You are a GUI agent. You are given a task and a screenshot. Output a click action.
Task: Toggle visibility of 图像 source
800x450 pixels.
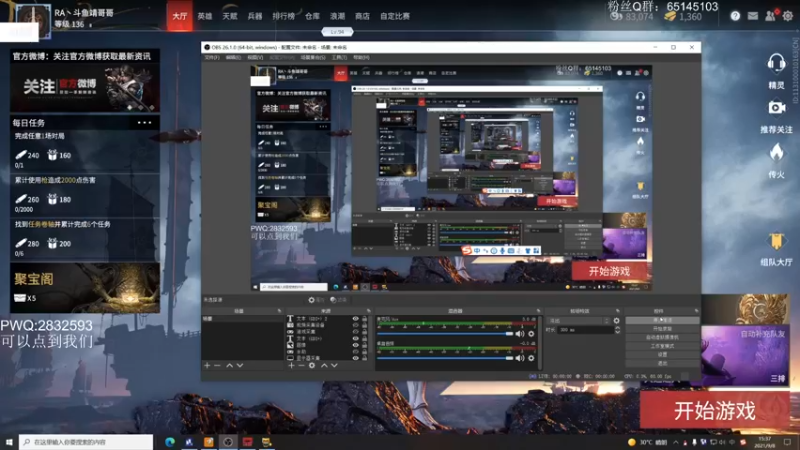click(x=356, y=345)
